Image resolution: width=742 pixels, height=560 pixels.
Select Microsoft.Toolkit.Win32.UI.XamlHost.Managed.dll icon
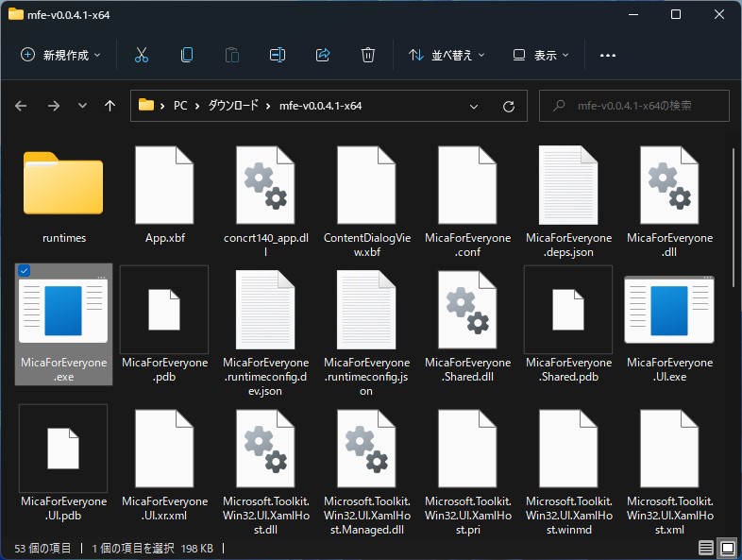point(366,449)
